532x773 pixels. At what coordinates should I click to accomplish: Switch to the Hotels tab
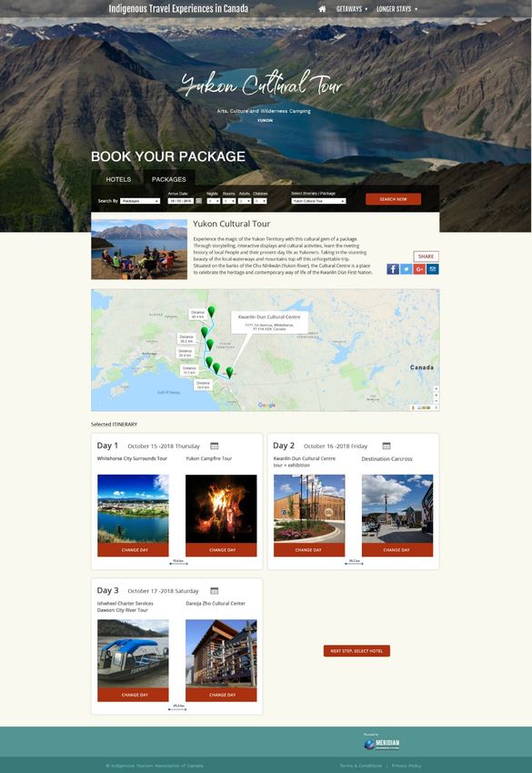(118, 179)
